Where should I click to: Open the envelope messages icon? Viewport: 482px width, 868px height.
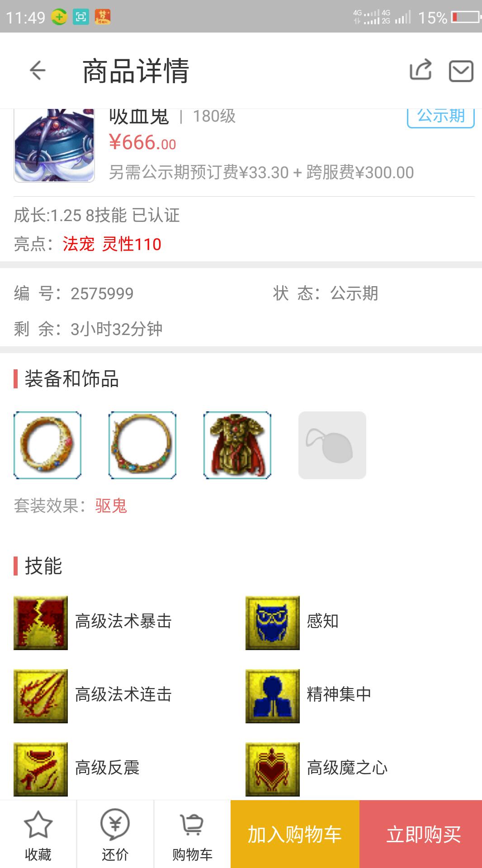(461, 71)
